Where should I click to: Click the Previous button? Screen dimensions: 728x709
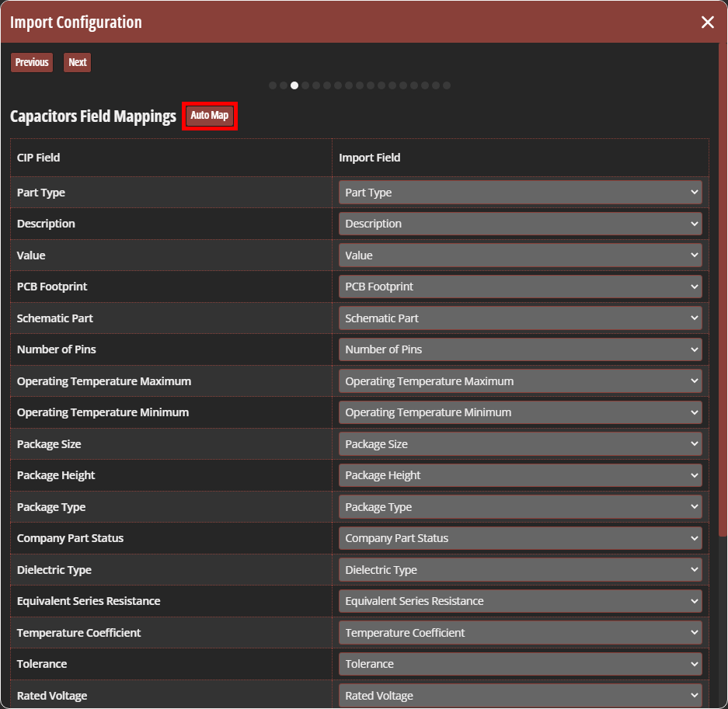31,62
